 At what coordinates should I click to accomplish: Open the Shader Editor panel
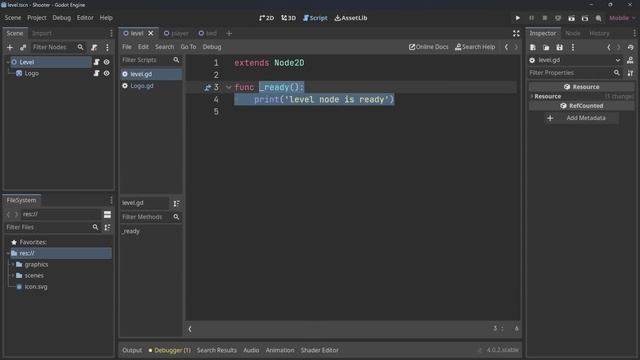point(320,350)
